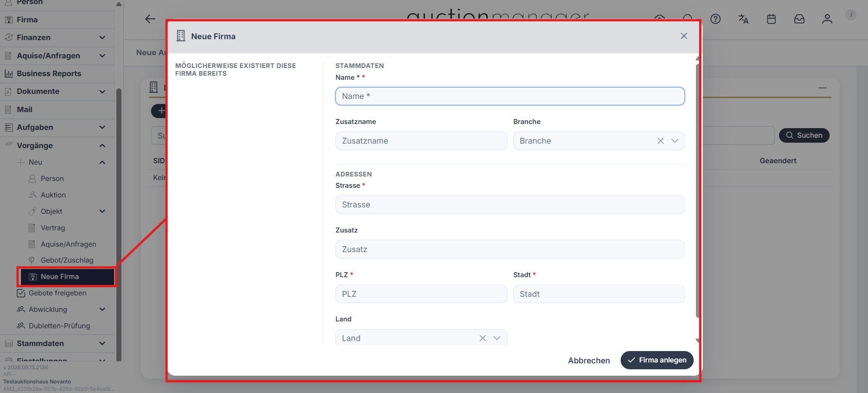The width and height of the screenshot is (868, 393).
Task: Open the language translation icon
Action: pyautogui.click(x=743, y=19)
